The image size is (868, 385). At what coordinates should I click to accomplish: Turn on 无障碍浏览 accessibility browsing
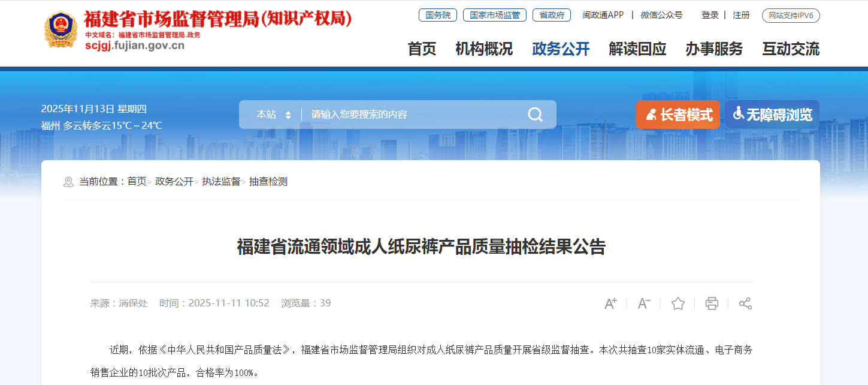pyautogui.click(x=772, y=115)
